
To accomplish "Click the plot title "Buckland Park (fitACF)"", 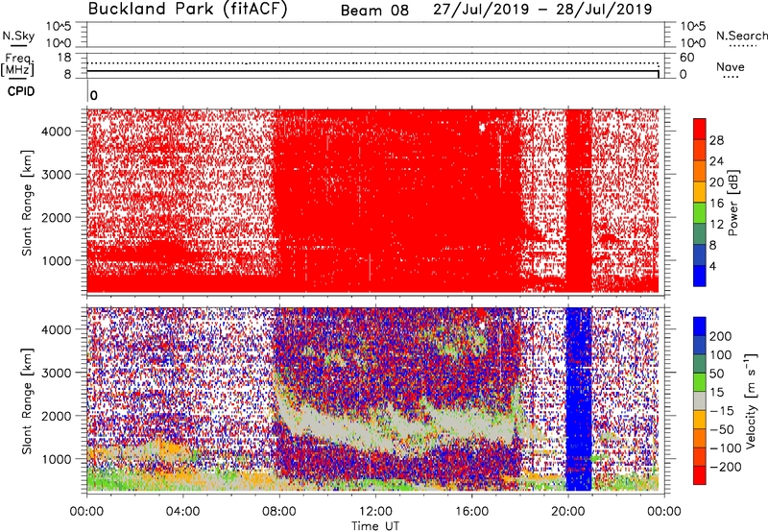I will [x=188, y=10].
